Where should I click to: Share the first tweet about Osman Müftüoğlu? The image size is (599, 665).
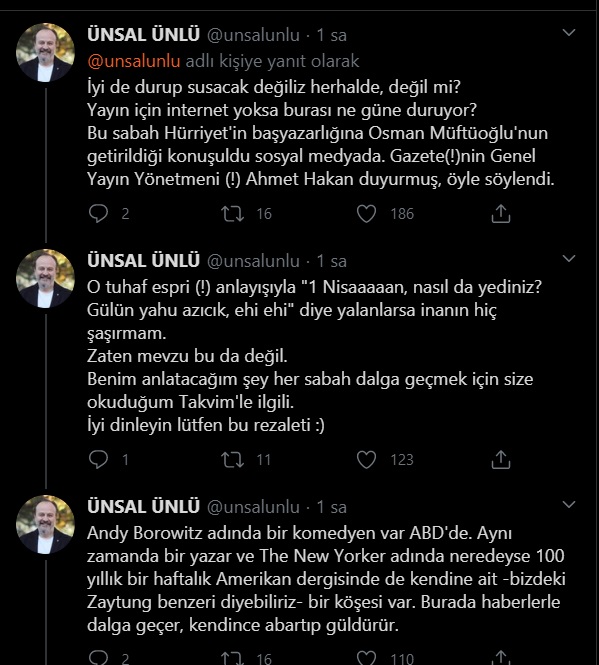501,214
